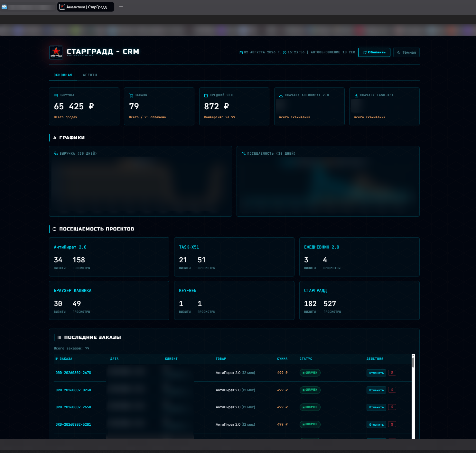The width and height of the screenshot is (476, 453).
Task: Click the users icon on Посещаемость chart
Action: (244, 154)
